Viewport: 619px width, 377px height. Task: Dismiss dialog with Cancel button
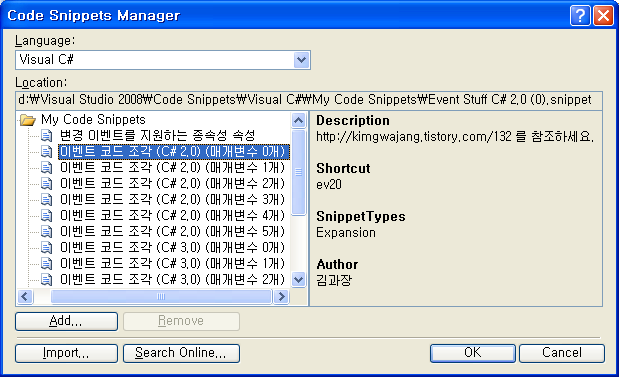[x=562, y=353]
